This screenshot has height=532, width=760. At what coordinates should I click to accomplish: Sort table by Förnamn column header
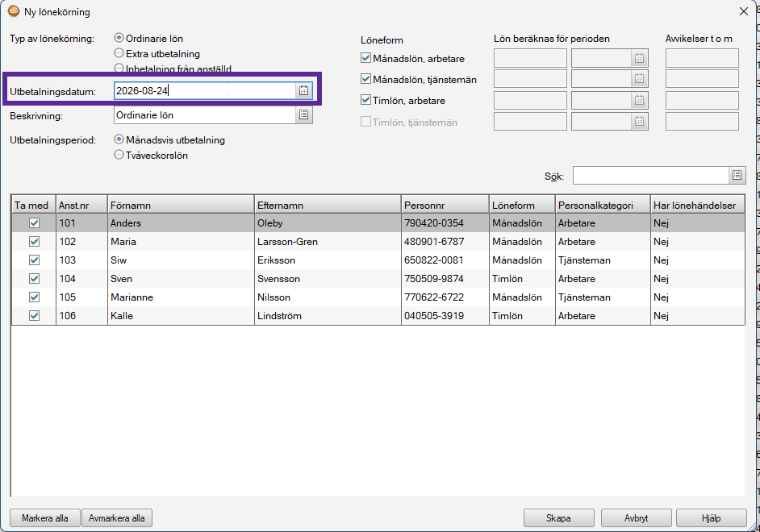pos(181,206)
